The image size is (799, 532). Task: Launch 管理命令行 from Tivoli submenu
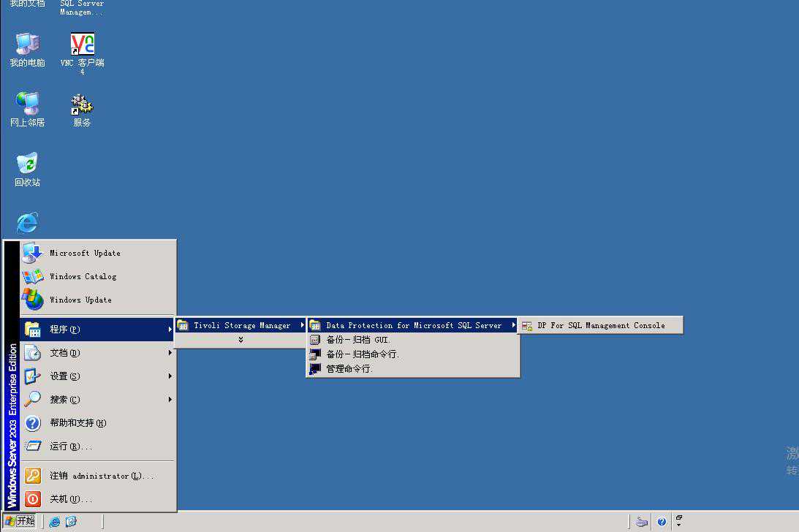[349, 369]
